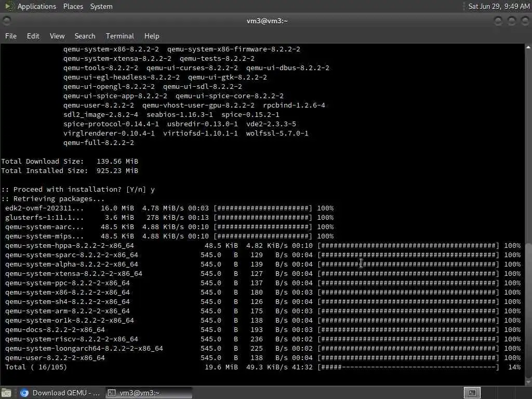Screen dimensions: 532x399
Task: Select the vm3@vm3:~ taskbar window button
Action: coord(149,393)
